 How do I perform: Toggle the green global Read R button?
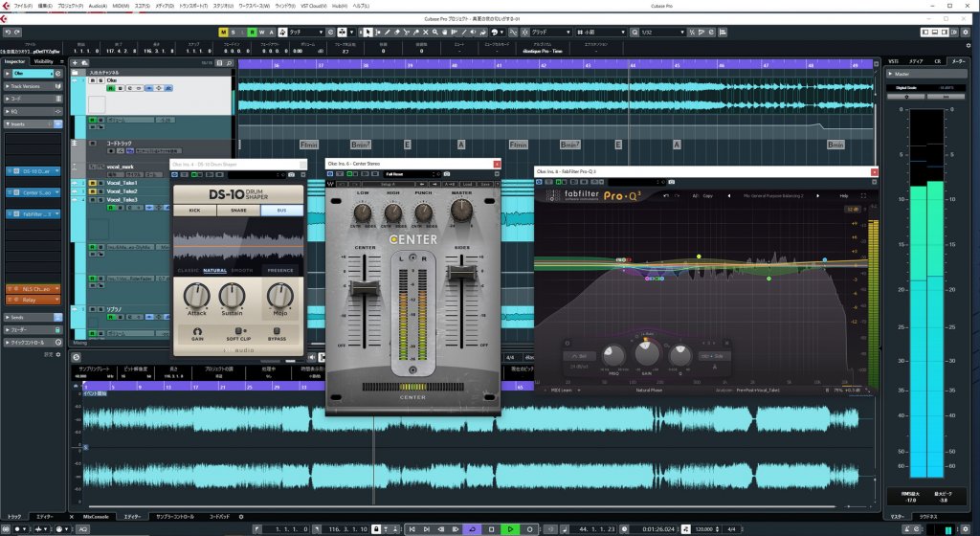(x=252, y=30)
